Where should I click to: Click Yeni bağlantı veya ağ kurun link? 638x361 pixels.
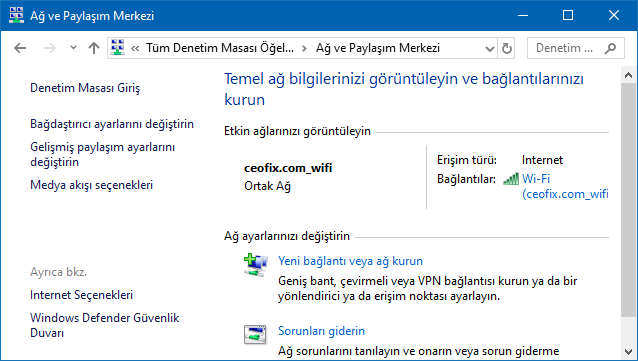click(x=350, y=261)
